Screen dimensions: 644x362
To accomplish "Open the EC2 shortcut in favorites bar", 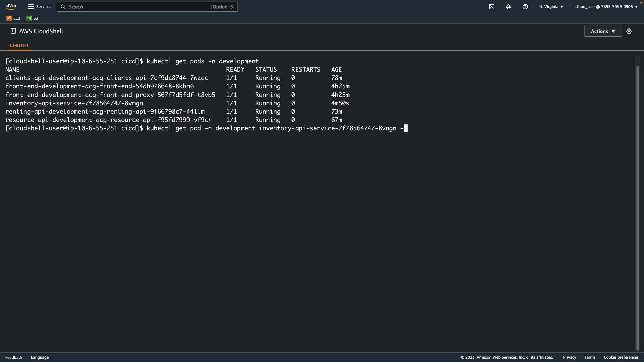I will (13, 18).
